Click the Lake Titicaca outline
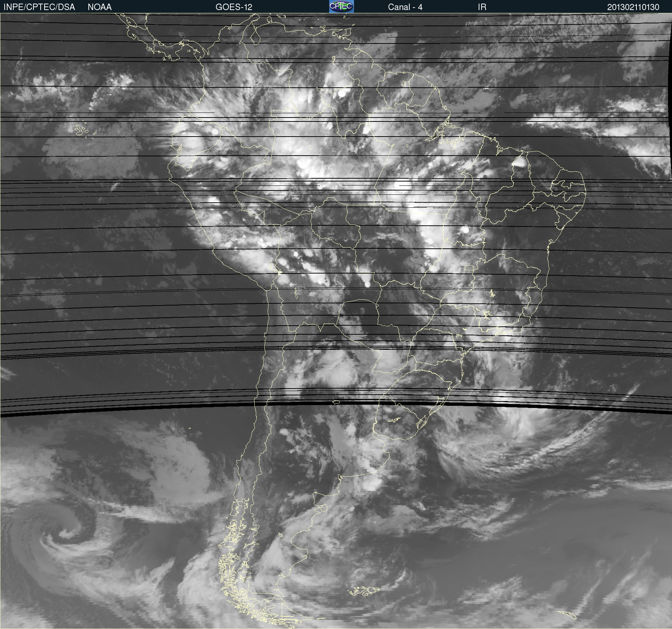Image resolution: width=672 pixels, height=629 pixels. [x=272, y=267]
